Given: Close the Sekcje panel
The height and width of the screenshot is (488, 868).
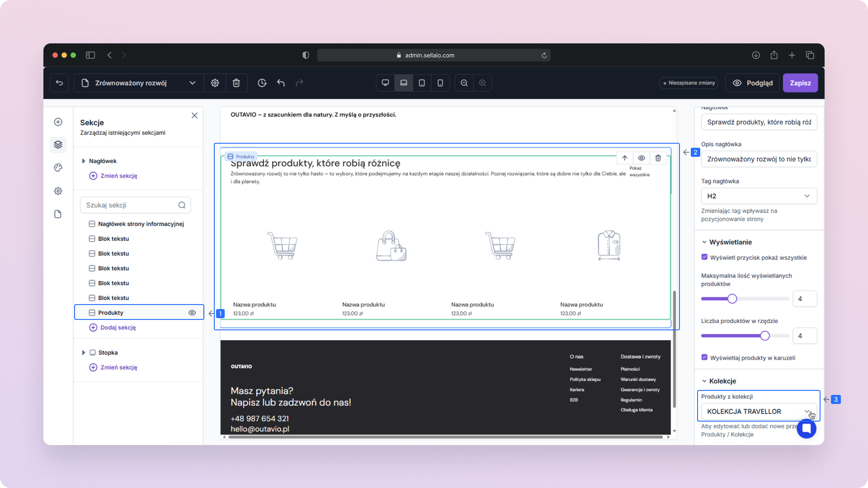Looking at the screenshot, I should [x=194, y=115].
